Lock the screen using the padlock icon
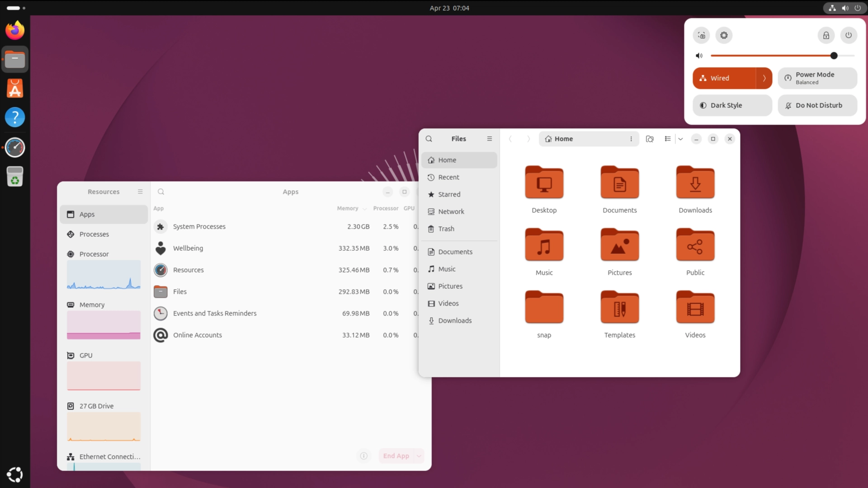The width and height of the screenshot is (868, 488). click(x=826, y=35)
